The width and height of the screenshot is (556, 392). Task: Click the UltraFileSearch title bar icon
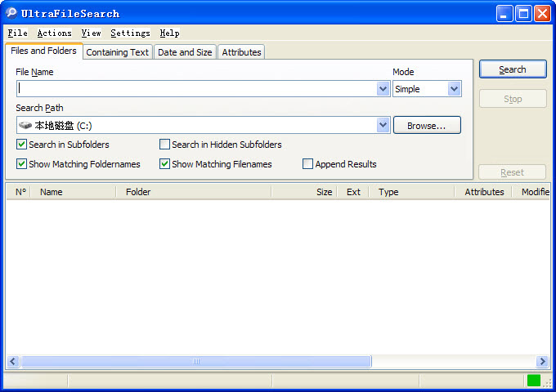click(x=11, y=13)
